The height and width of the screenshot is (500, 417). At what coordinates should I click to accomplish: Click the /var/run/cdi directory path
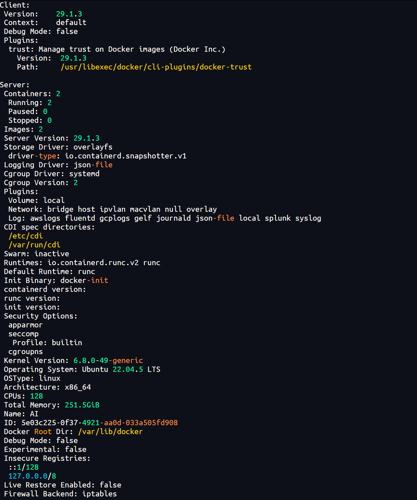point(34,245)
